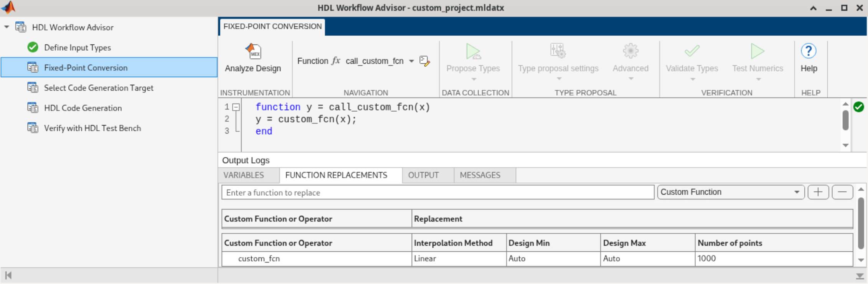Select the FUNCTION REPLACEMENTS tab

click(341, 175)
